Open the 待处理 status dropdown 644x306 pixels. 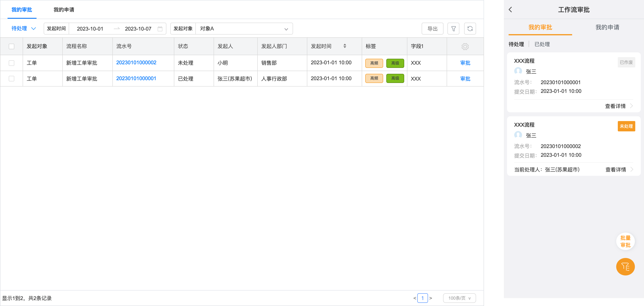pyautogui.click(x=24, y=29)
